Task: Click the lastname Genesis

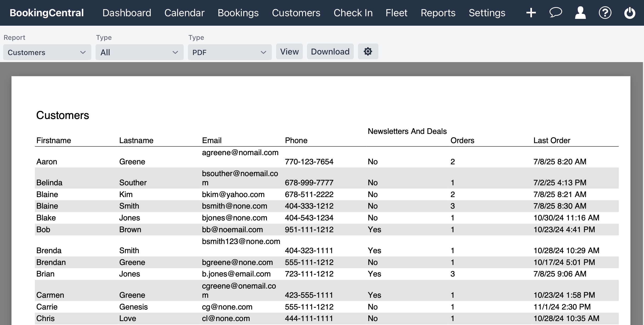Action: click(x=134, y=307)
